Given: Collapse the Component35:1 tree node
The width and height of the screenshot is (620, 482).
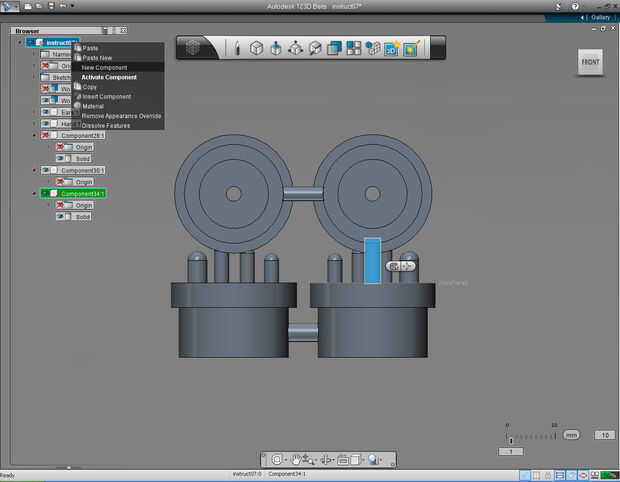Looking at the screenshot, I should (x=34, y=170).
